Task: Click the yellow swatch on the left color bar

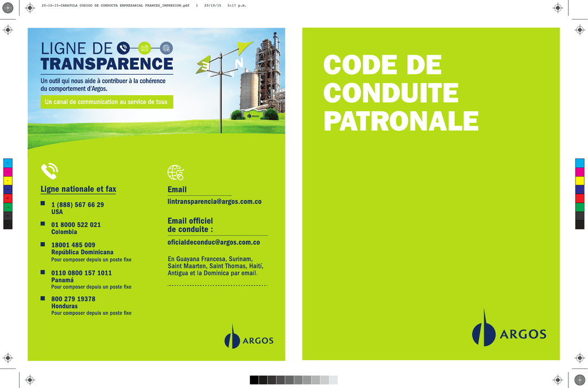Action: click(8, 181)
